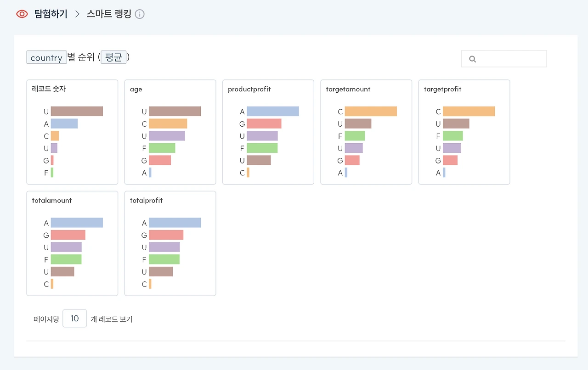The height and width of the screenshot is (370, 588).
Task: Click the breadcrumb chevron separator
Action: 77,14
